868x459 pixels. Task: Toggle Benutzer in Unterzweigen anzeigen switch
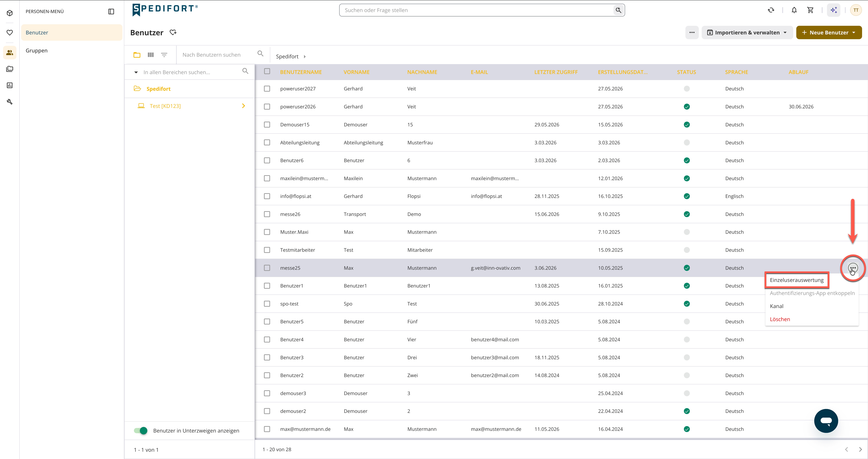click(141, 430)
